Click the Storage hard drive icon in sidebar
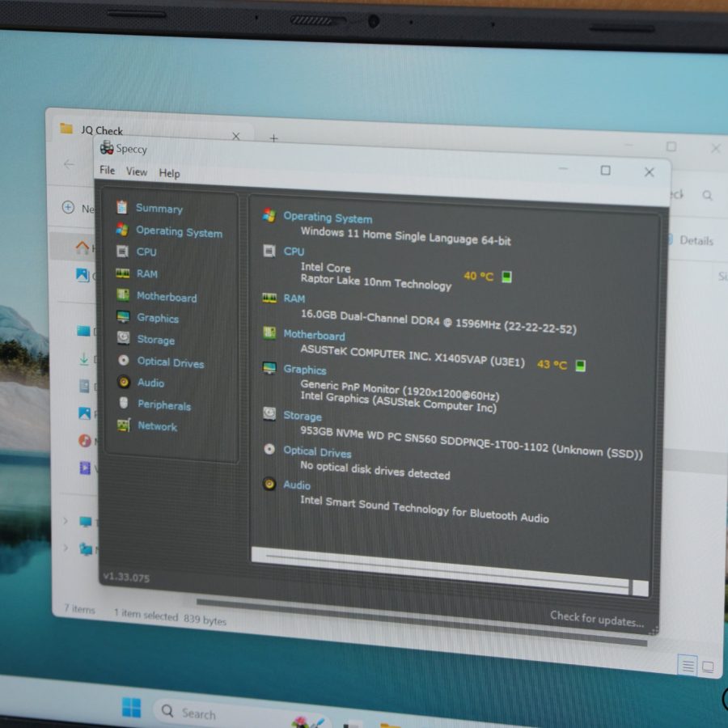The height and width of the screenshot is (728, 728). tap(124, 337)
